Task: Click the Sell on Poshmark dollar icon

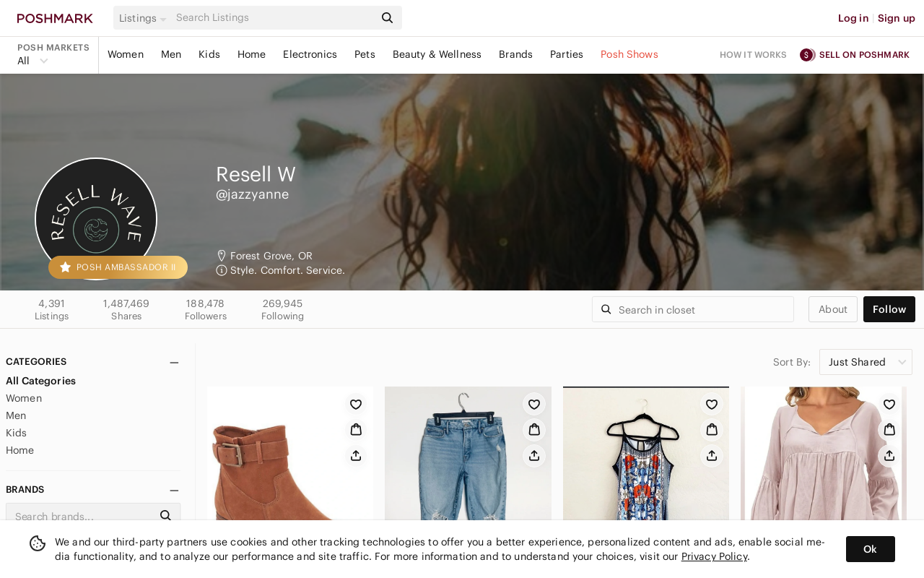Action: coord(807,55)
